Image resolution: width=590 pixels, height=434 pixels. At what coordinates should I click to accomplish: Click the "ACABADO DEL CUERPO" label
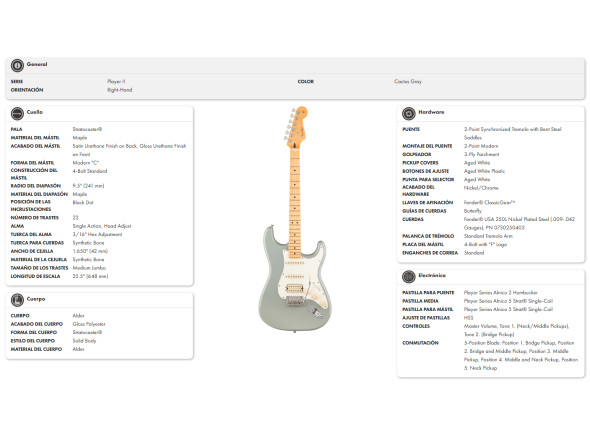point(36,324)
